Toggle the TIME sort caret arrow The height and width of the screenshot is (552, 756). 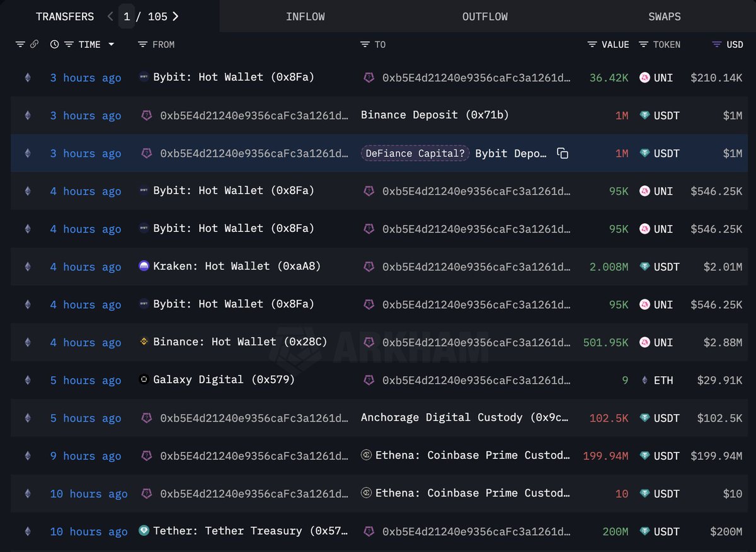click(112, 45)
